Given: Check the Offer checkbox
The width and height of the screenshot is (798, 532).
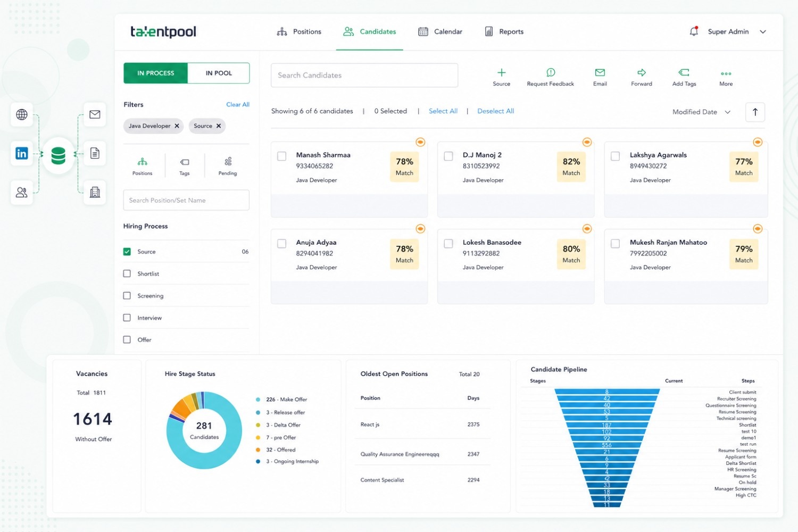Looking at the screenshot, I should (127, 339).
